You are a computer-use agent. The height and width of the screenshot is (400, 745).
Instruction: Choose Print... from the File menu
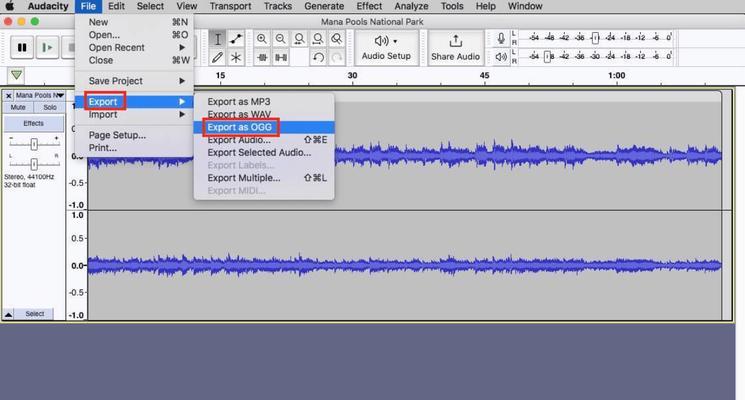point(134,148)
